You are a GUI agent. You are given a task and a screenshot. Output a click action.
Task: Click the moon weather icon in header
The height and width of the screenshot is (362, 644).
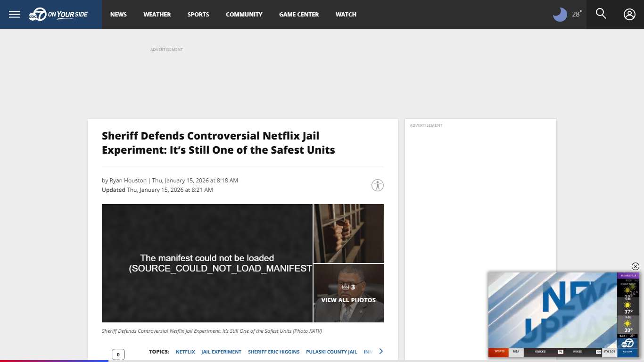tap(559, 14)
